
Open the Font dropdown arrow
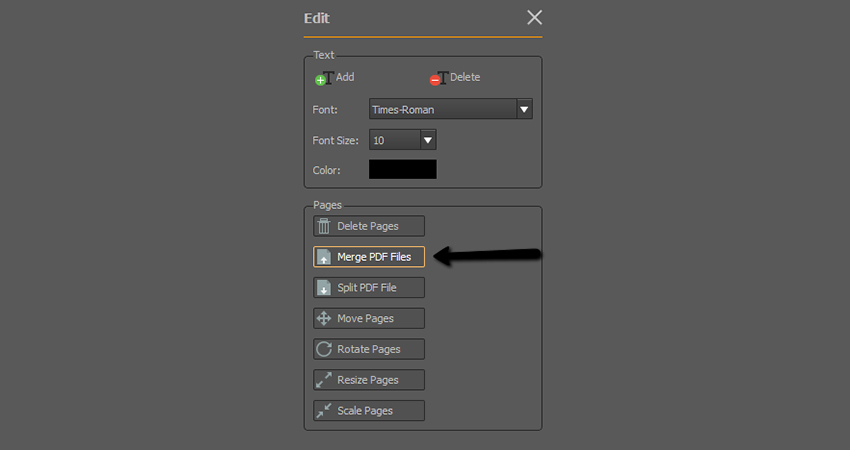click(x=524, y=109)
